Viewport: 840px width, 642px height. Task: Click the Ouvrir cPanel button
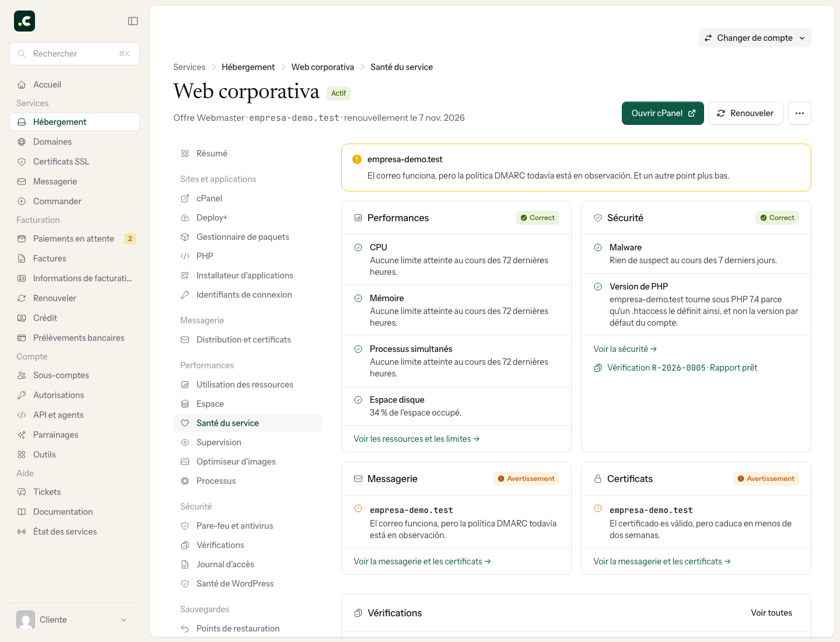pos(663,113)
